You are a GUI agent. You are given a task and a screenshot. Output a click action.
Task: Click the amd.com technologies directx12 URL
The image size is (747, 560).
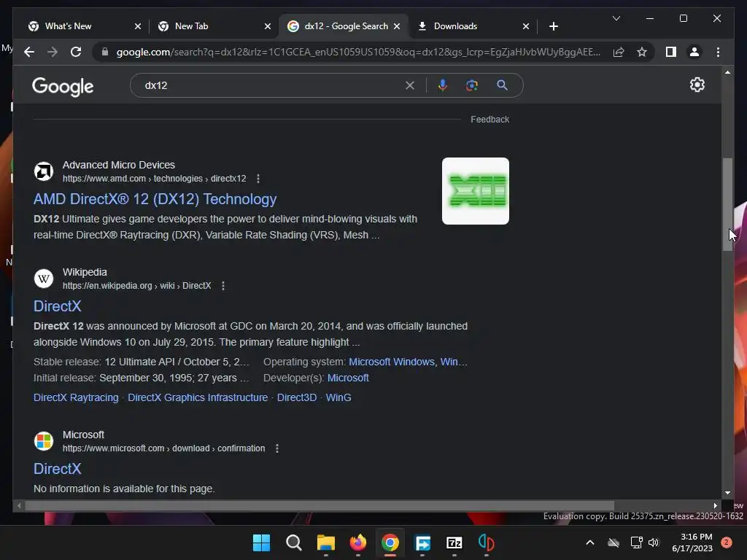[155, 179]
